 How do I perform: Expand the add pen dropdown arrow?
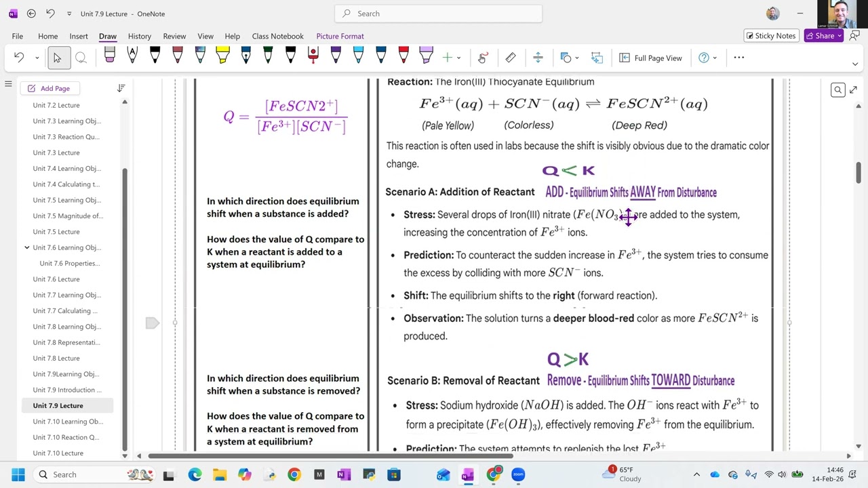pyautogui.click(x=458, y=58)
